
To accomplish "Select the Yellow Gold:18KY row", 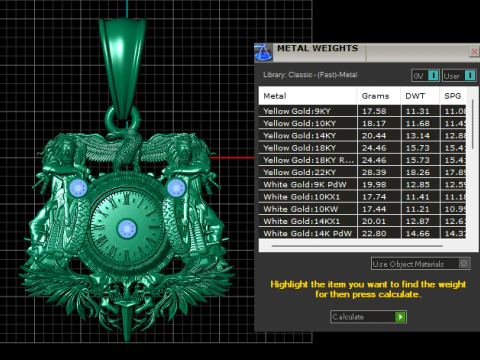I will [362, 148].
